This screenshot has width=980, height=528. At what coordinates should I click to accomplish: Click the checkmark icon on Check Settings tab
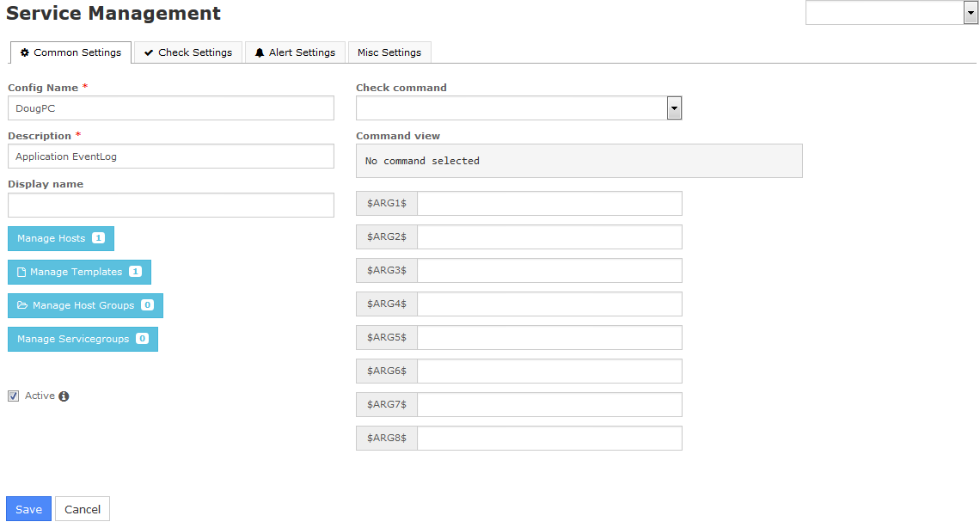pos(149,52)
